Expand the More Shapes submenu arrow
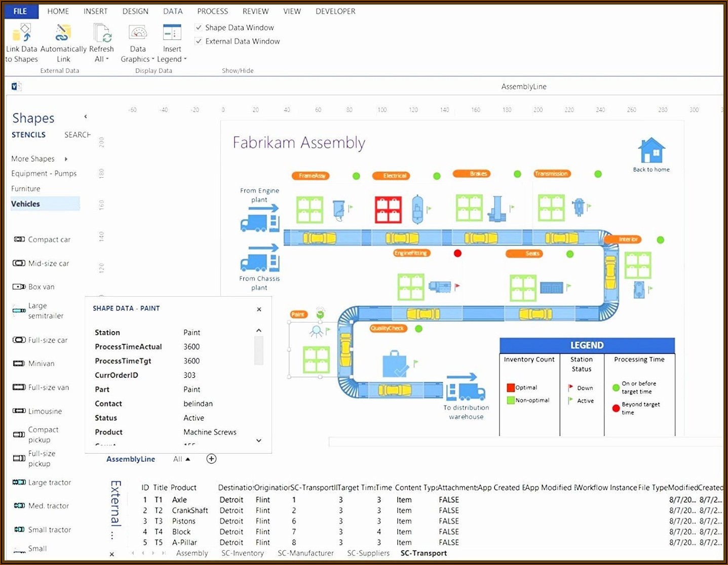 (66, 159)
